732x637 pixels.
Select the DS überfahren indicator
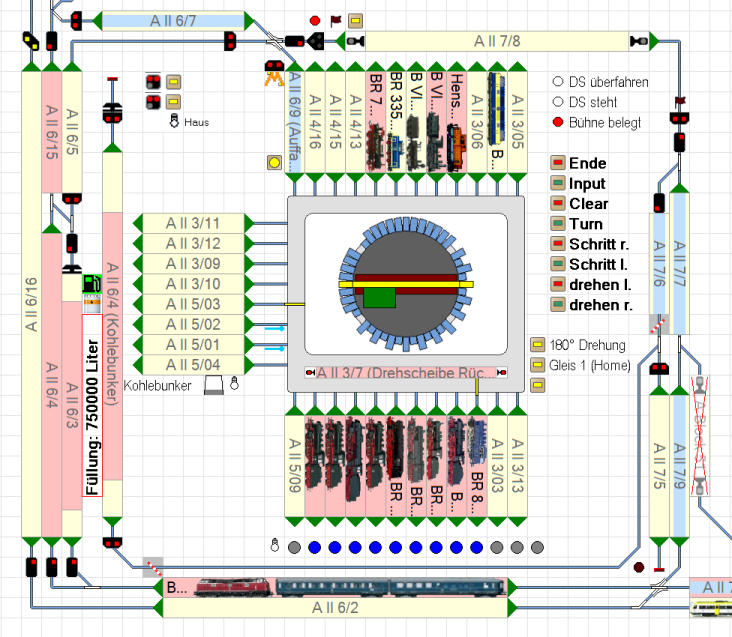[x=557, y=82]
